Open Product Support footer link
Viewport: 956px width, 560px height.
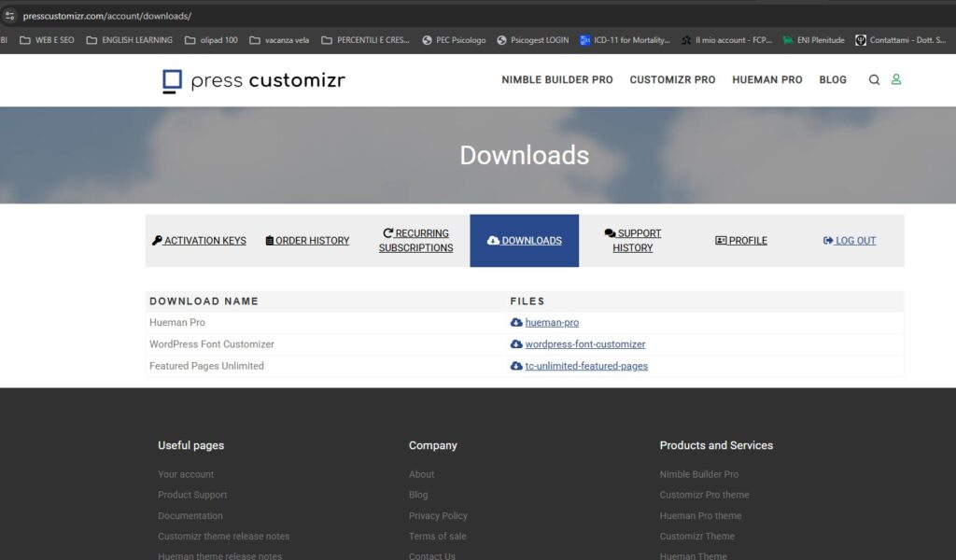[x=192, y=495]
